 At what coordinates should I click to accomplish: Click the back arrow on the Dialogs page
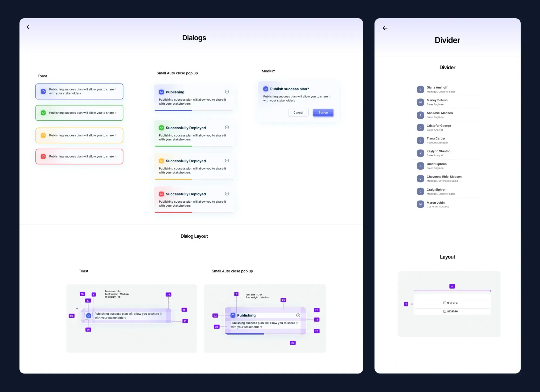pos(29,27)
